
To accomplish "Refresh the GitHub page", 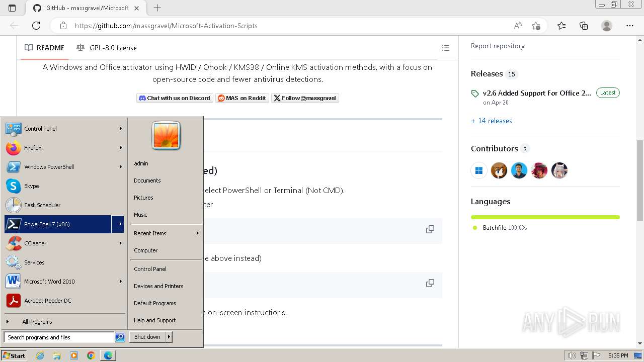I will point(36,26).
